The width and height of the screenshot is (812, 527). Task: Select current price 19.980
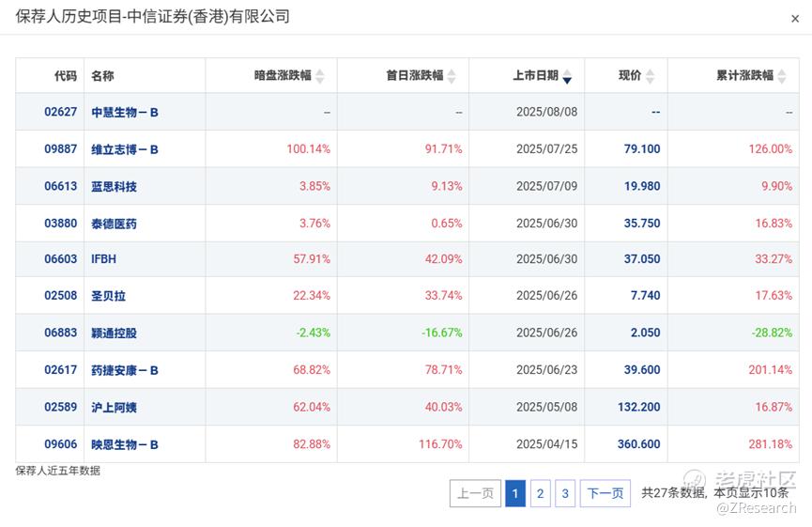click(x=642, y=186)
